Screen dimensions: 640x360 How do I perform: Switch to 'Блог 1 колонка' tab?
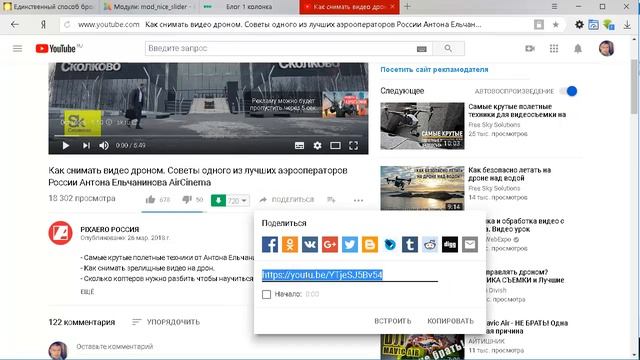tap(248, 7)
